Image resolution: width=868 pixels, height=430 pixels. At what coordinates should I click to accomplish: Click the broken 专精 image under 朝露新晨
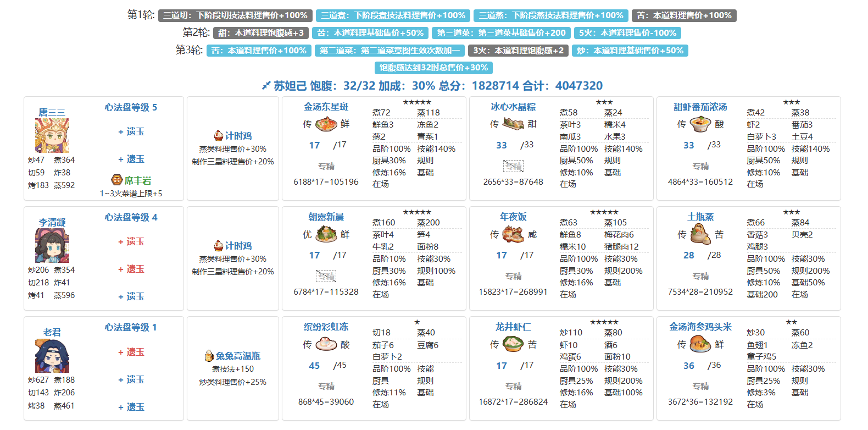click(326, 276)
